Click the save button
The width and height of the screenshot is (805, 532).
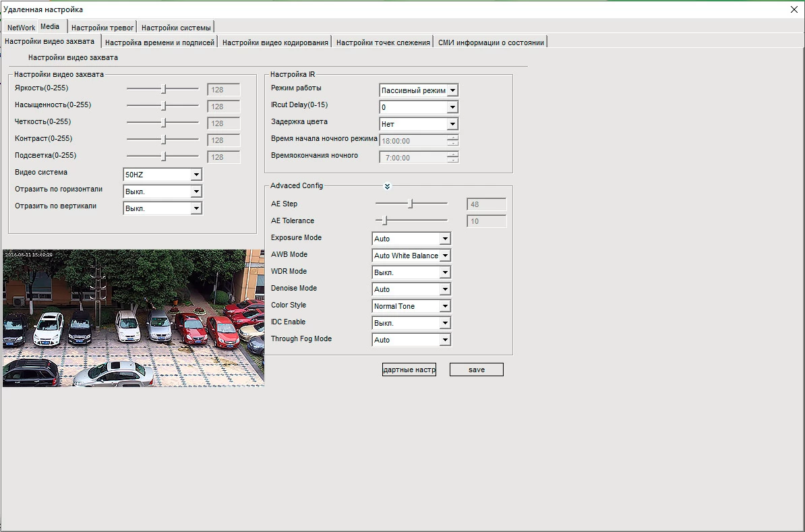[477, 370]
